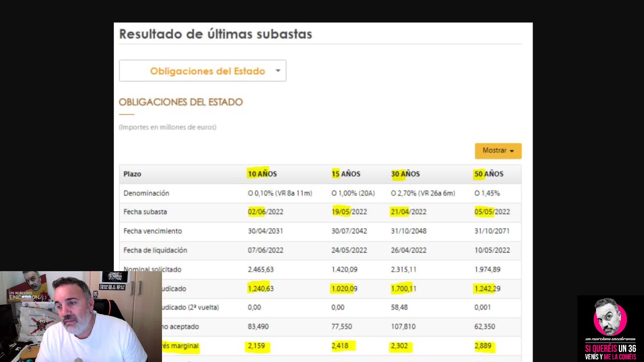Screen dimensions: 644x362
Task: Click the highlighted value 1.240,63
Action: [x=261, y=289]
